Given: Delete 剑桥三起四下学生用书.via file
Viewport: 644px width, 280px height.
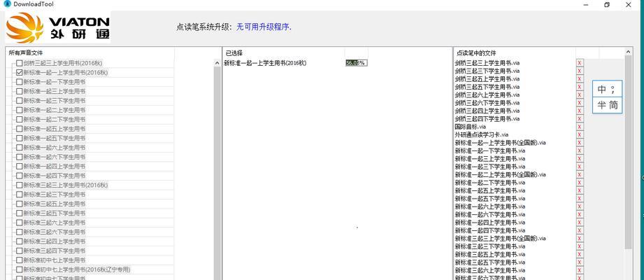Looking at the screenshot, I should pyautogui.click(x=580, y=119).
